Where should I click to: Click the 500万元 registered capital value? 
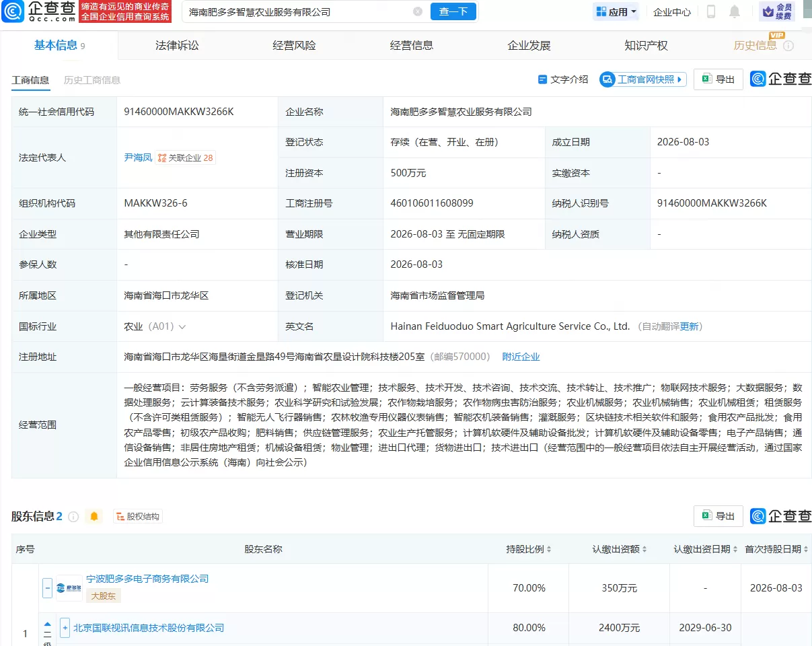[x=408, y=173]
